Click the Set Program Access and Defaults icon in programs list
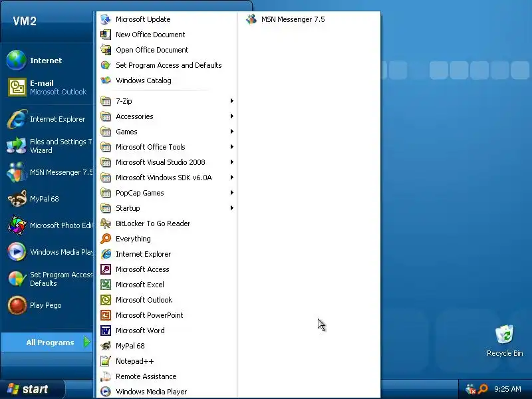Screen dimensions: 532x399 coord(106,65)
